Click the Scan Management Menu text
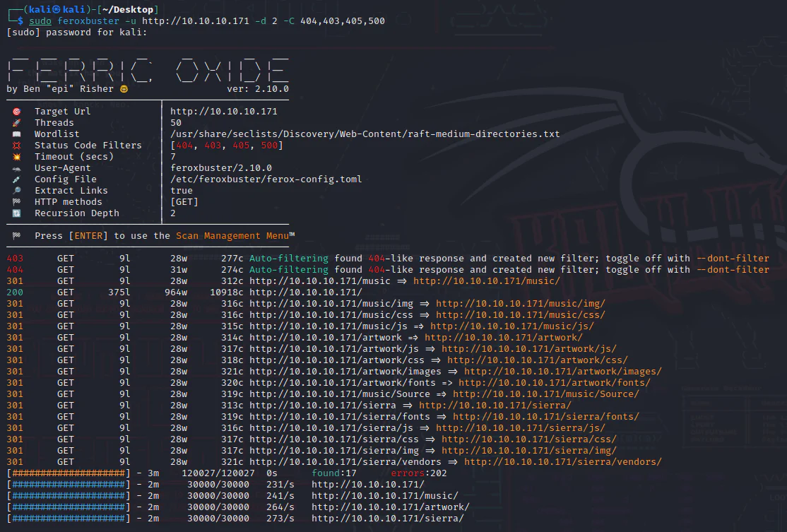This screenshot has width=787, height=532. tap(232, 236)
